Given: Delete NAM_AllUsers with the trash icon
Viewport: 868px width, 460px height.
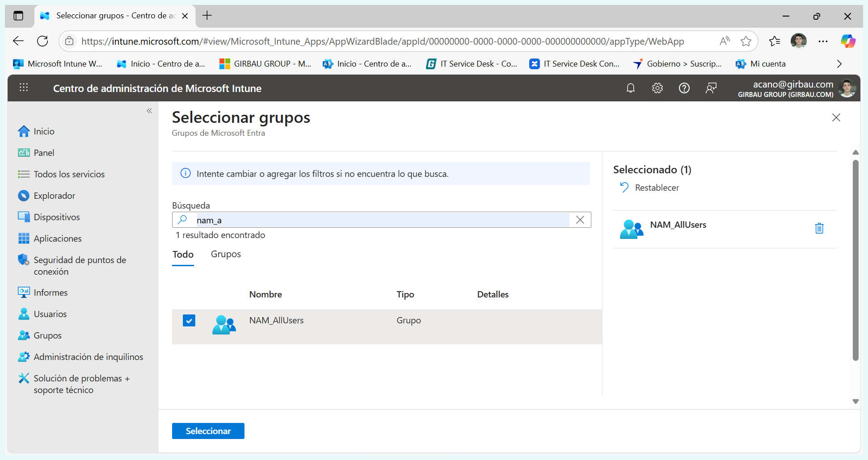Looking at the screenshot, I should click(x=819, y=228).
